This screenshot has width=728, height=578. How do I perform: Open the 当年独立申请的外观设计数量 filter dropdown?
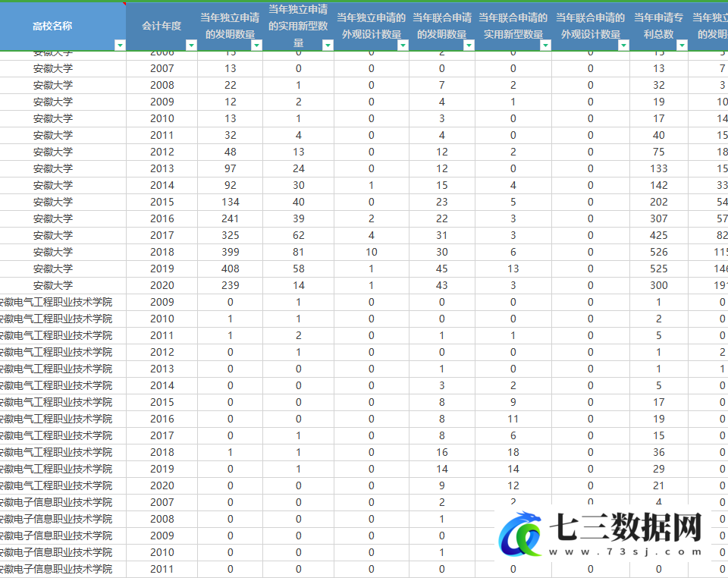tap(403, 45)
